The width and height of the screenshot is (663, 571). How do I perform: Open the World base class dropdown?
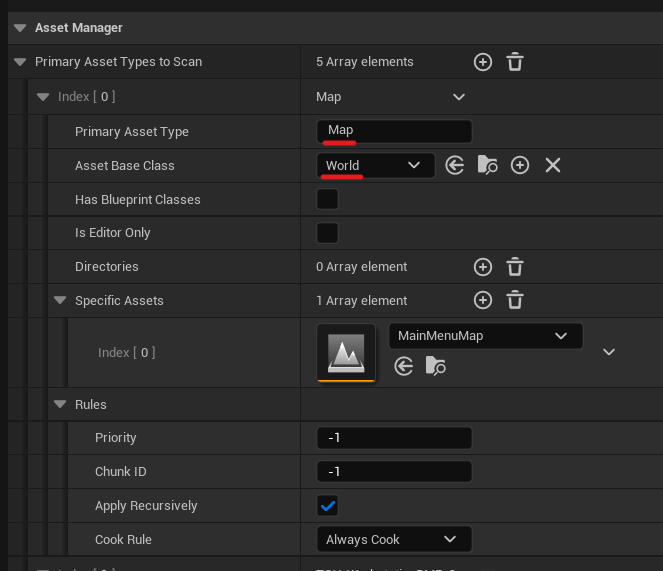pyautogui.click(x=375, y=165)
